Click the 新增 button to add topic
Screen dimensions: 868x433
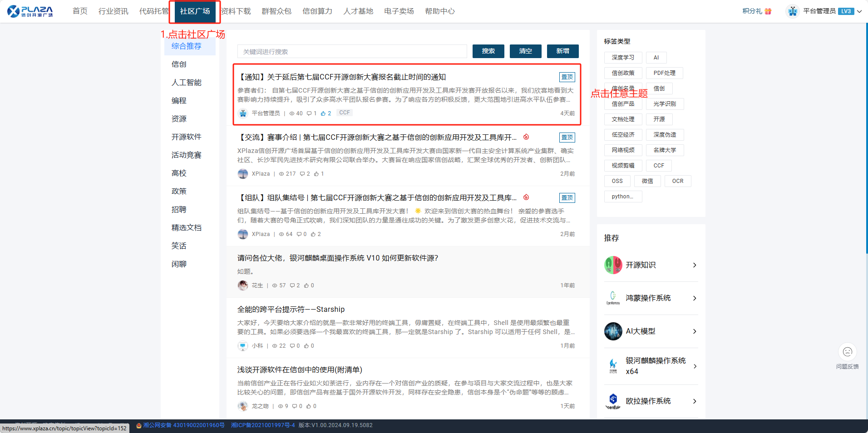coord(562,51)
